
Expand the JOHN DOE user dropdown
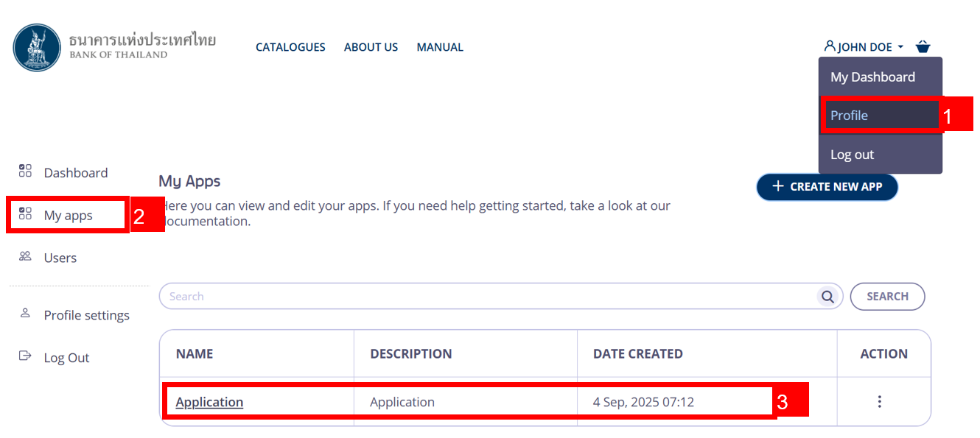[864, 47]
